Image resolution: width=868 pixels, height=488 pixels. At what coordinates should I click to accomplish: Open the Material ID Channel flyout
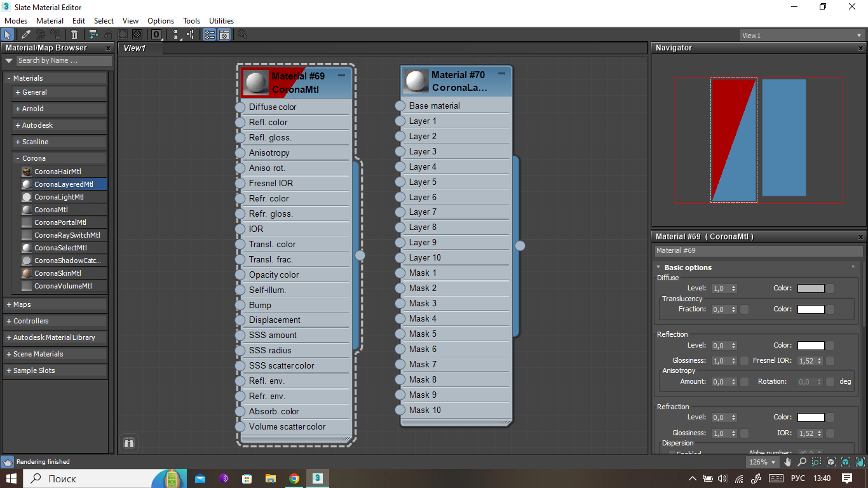pos(156,34)
